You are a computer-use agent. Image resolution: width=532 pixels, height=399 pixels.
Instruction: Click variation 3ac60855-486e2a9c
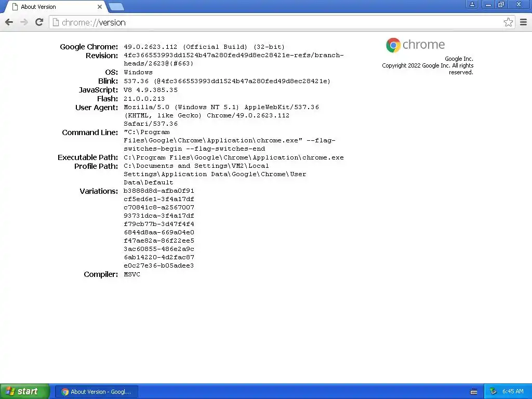click(x=159, y=249)
